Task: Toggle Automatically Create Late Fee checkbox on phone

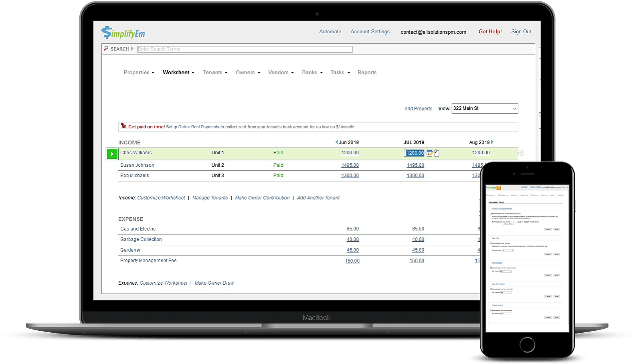Action: pos(491,243)
